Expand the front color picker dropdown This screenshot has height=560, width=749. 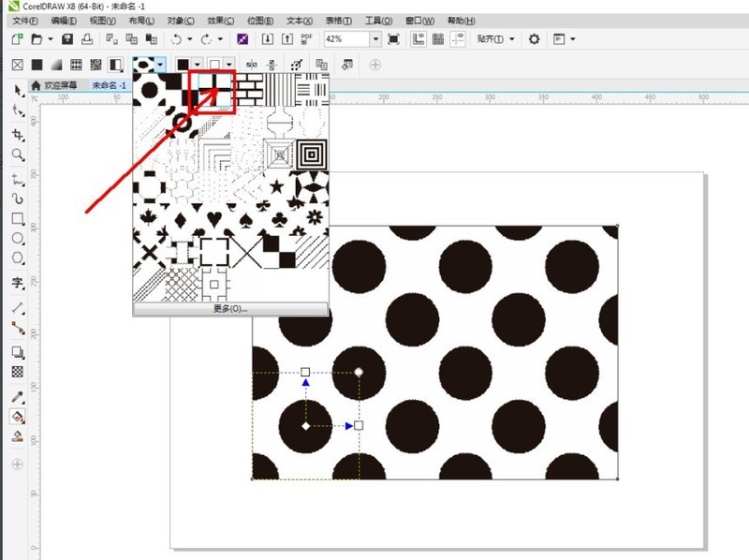pos(198,65)
